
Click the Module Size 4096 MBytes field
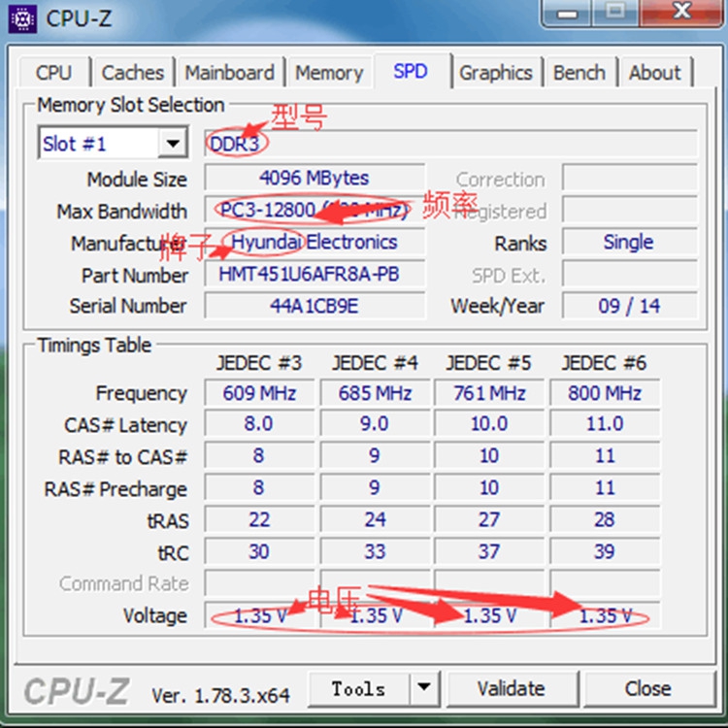[314, 179]
